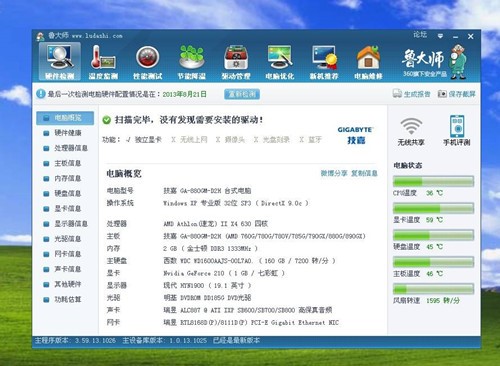Click the blue info icon beside last detection
500x366 pixels.
click(41, 94)
